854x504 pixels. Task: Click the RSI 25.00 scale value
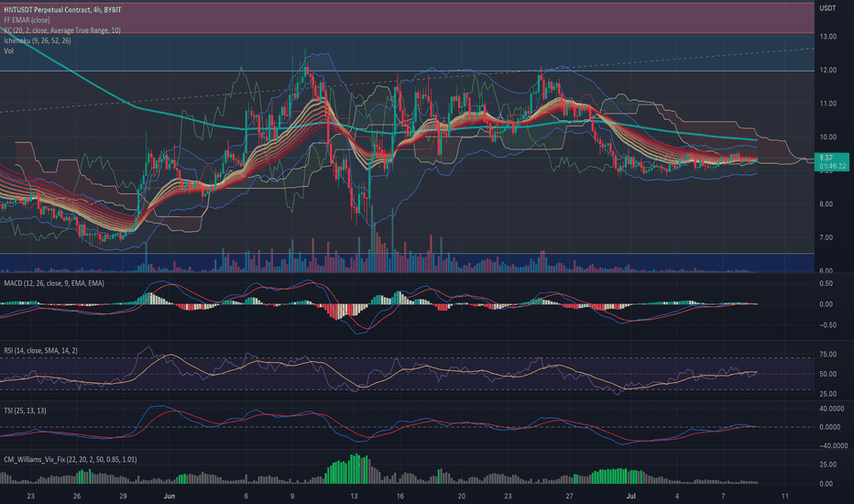pyautogui.click(x=828, y=394)
